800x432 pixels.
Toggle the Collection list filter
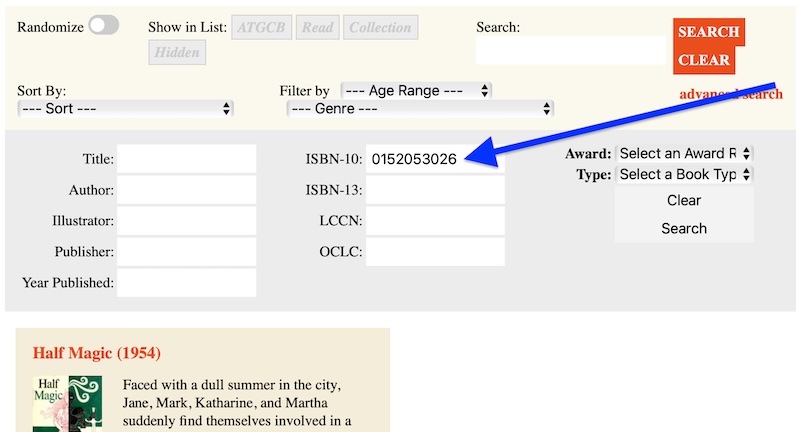coord(380,28)
